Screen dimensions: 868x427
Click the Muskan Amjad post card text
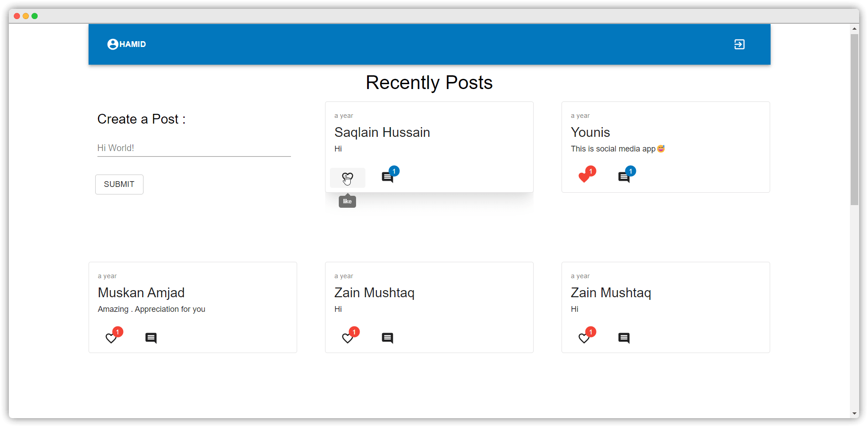tap(151, 309)
